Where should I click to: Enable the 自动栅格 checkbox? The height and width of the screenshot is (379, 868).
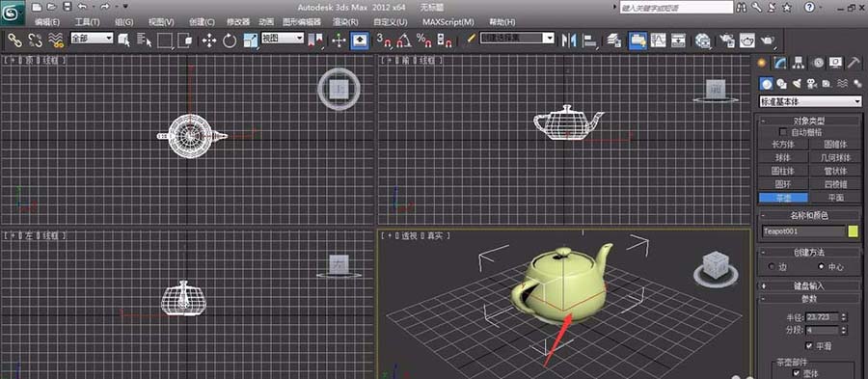pyautogui.click(x=783, y=132)
